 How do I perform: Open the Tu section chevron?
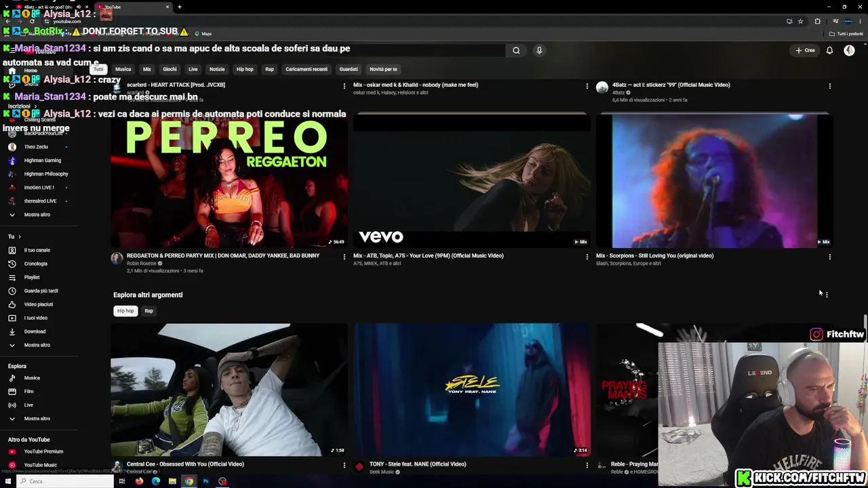click(19, 237)
